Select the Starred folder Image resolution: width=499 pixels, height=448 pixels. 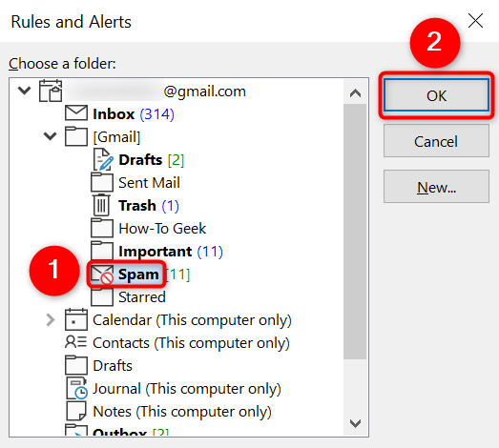tap(142, 297)
